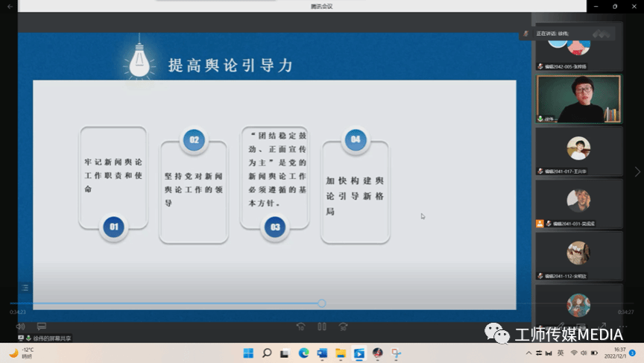Click the back arrow in title bar

tap(10, 7)
